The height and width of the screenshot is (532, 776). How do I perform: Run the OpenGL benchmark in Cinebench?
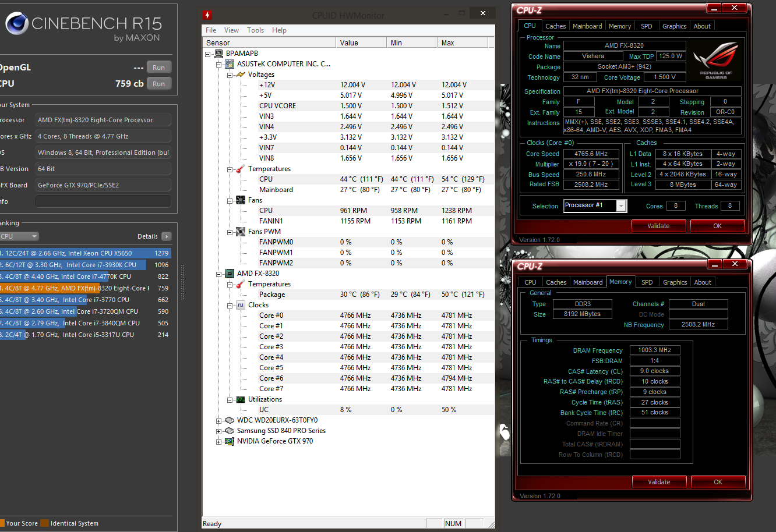(159, 68)
